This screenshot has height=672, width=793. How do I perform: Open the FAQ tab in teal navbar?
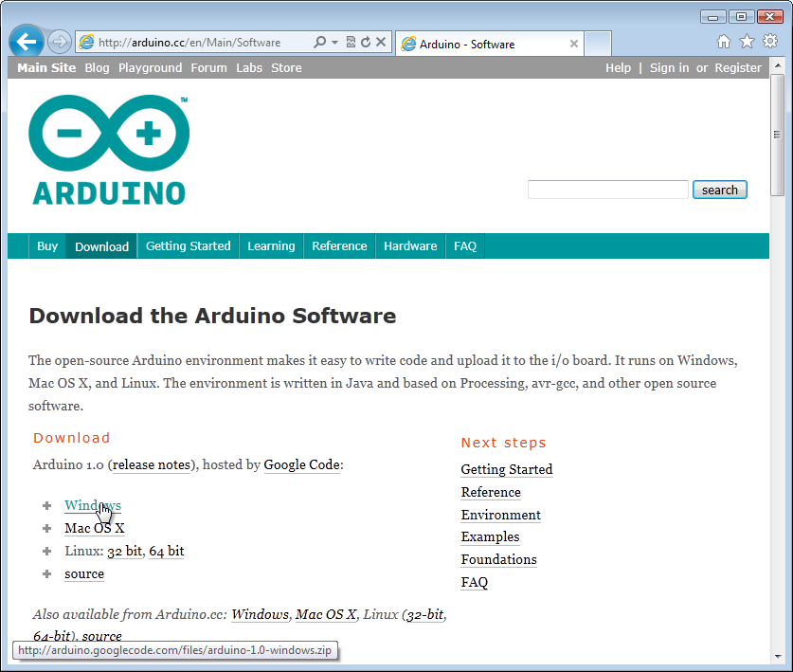465,245
